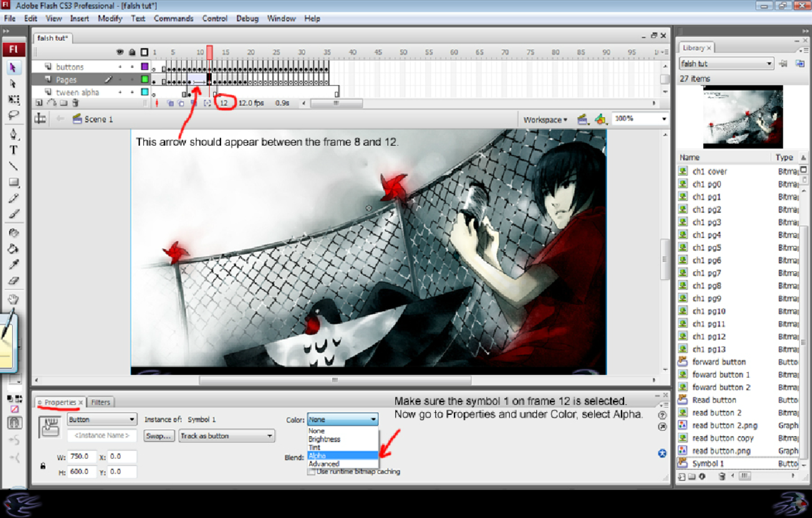Select the Eyedropper tool
This screenshot has width=812, height=518.
coord(13,264)
